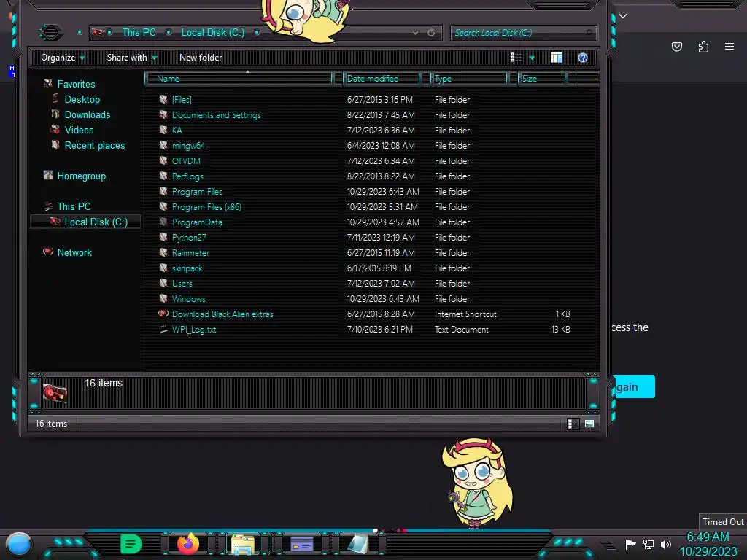Viewport: 747px width, 560px height.
Task: Open the Help question mark icon
Action: 583,58
